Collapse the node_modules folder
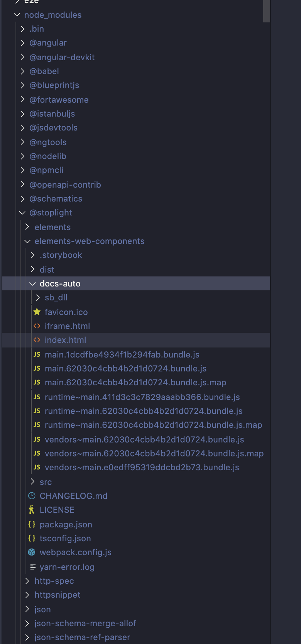 (x=17, y=15)
